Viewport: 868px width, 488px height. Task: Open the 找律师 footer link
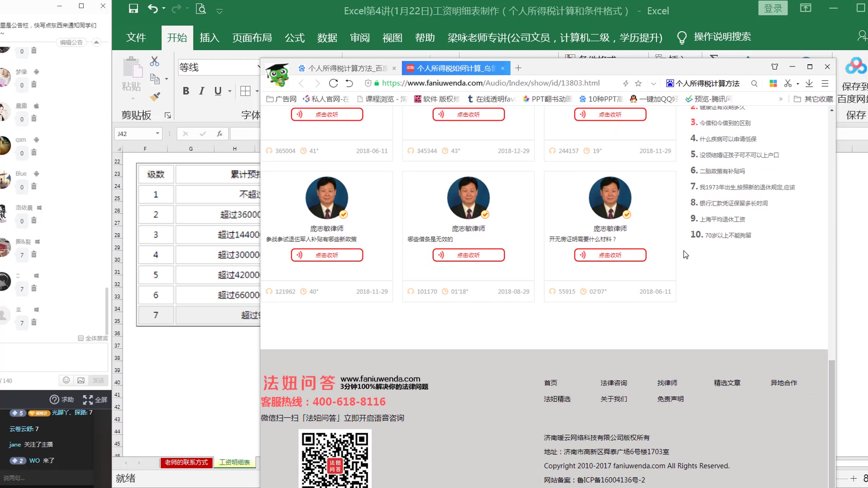[x=667, y=383]
